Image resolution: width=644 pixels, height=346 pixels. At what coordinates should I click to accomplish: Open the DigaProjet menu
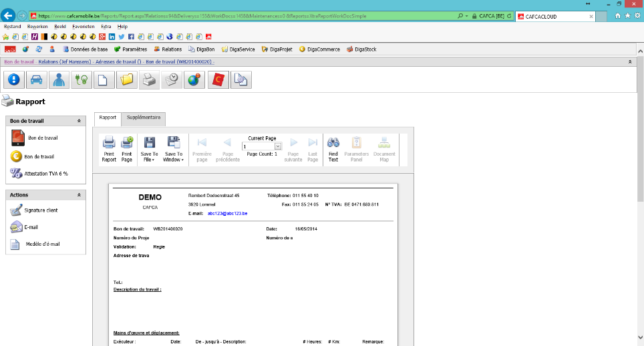point(277,49)
